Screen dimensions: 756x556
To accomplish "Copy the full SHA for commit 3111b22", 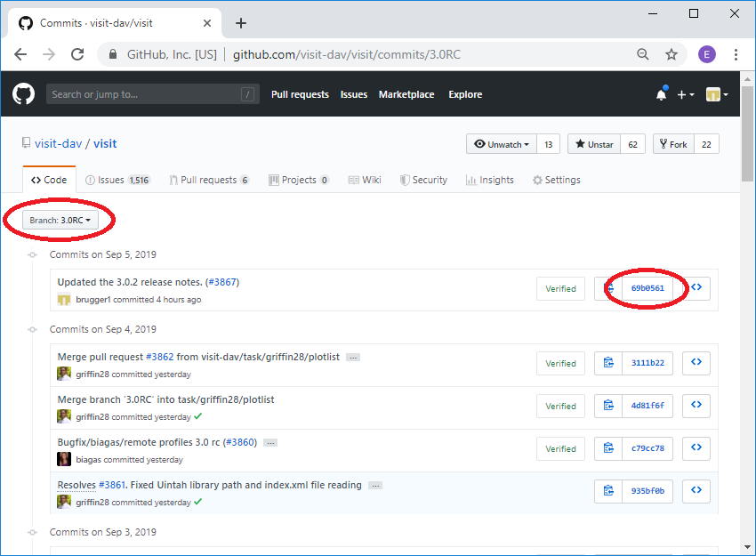I will 608,363.
